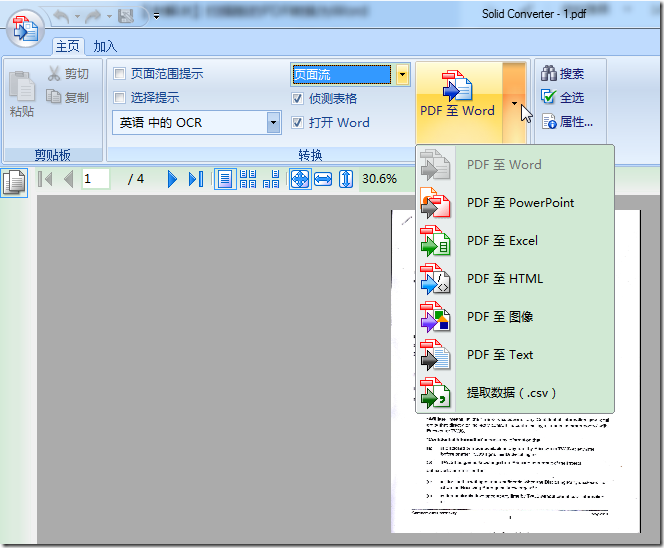Go to the first page
Viewport: 664px width, 548px height.
(x=45, y=179)
